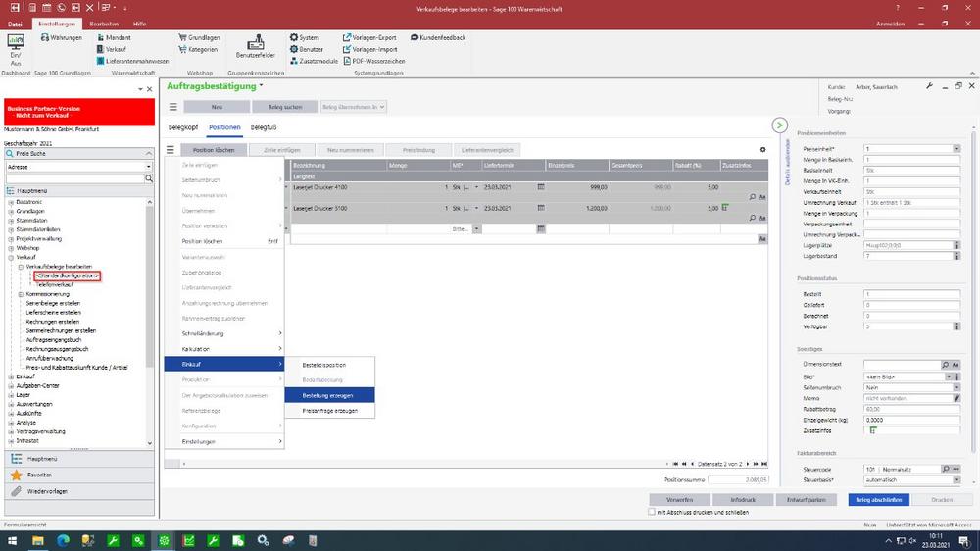Click the wrench icon in header
Viewport: 980px width, 551px height.
pos(929,86)
